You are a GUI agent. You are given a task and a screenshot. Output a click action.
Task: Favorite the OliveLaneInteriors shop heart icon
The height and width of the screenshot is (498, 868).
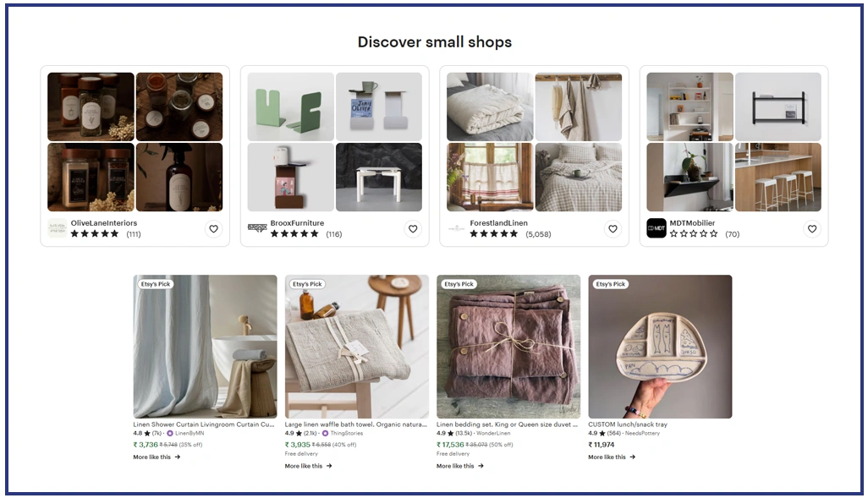tap(214, 228)
